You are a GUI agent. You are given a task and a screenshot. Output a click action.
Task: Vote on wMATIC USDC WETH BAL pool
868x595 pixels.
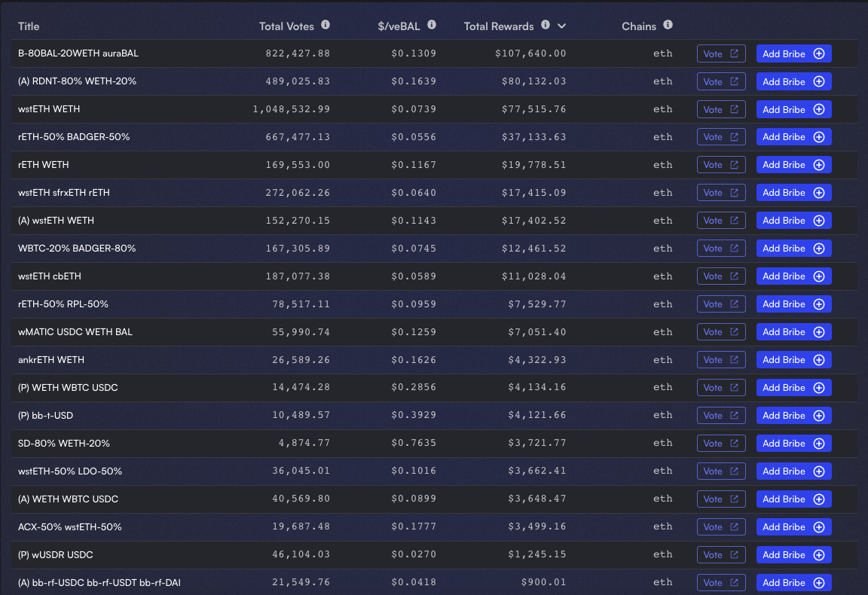[x=721, y=332]
